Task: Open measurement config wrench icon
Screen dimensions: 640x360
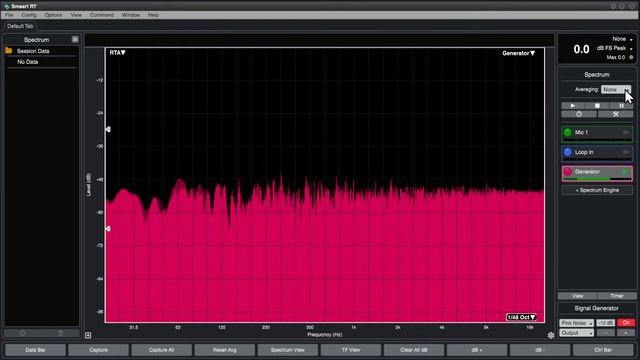Action: [616, 114]
